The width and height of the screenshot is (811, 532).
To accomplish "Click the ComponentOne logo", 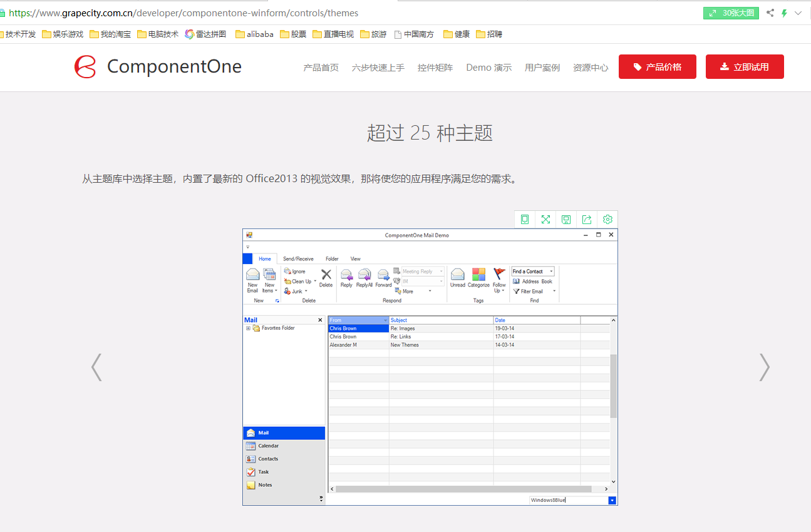I will (x=158, y=66).
